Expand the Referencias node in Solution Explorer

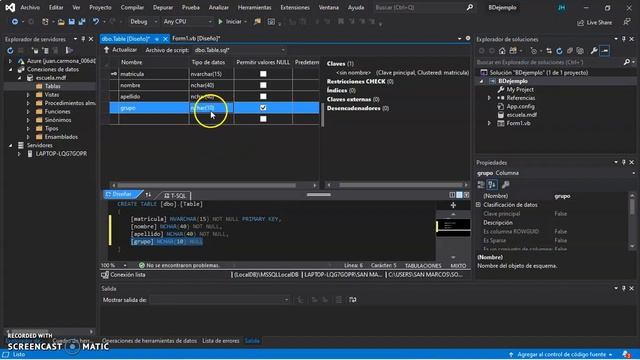489,98
